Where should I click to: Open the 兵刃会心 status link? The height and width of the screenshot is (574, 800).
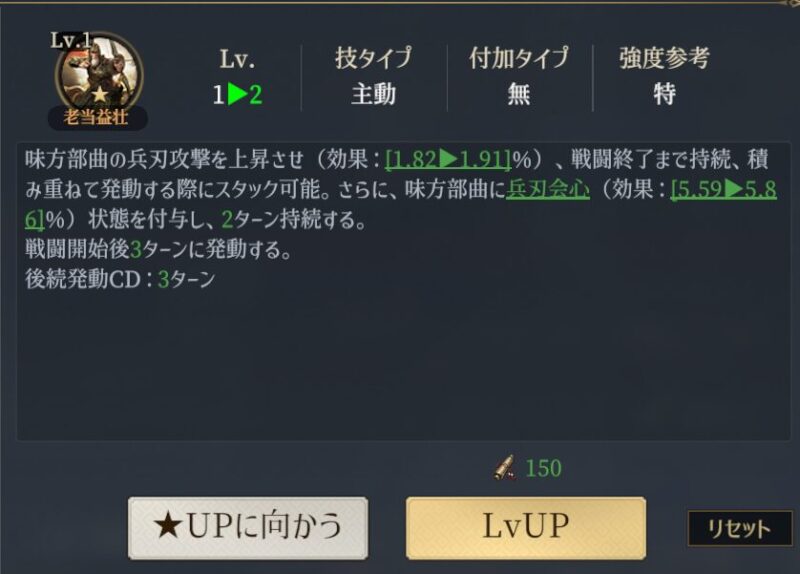pyautogui.click(x=547, y=190)
